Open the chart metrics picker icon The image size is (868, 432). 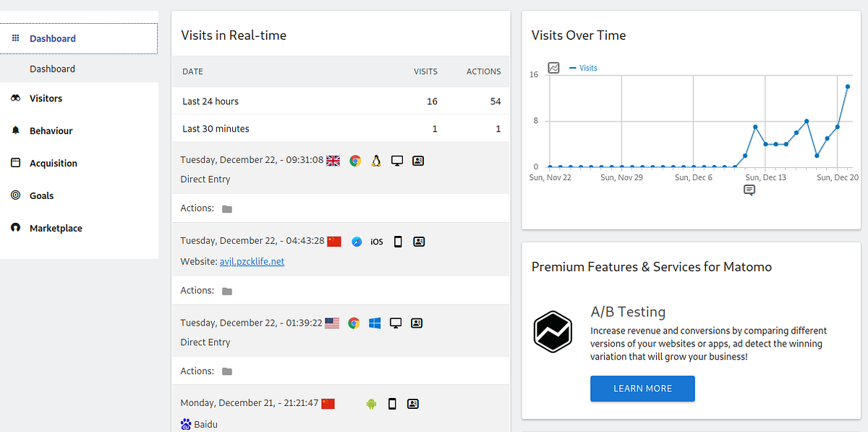tap(554, 67)
